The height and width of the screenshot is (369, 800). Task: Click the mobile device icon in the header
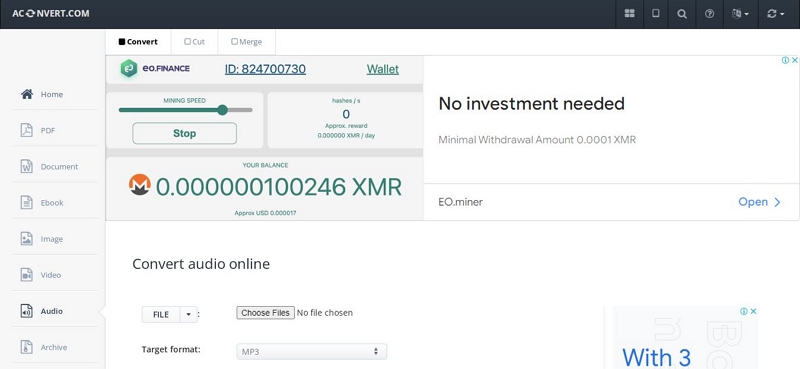[x=656, y=14]
